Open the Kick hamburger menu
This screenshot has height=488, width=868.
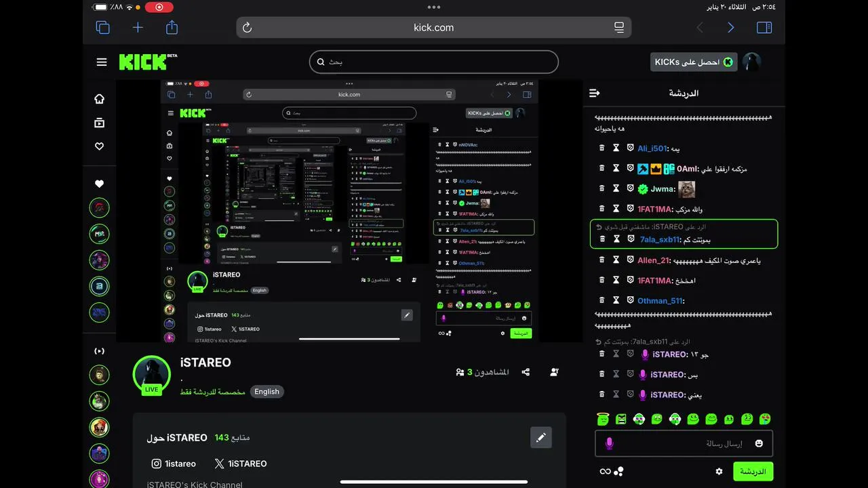(102, 62)
